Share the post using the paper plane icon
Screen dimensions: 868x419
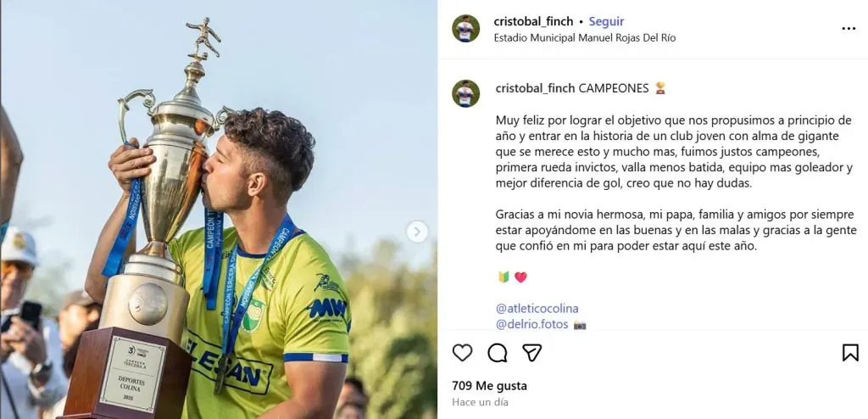(x=532, y=353)
